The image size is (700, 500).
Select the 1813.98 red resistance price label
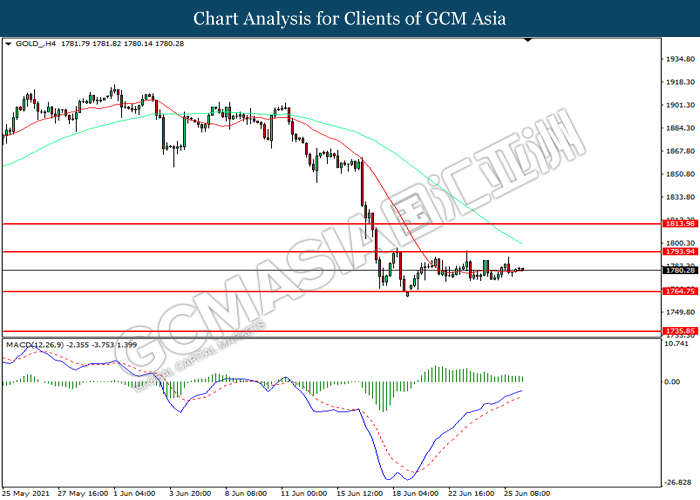(680, 224)
